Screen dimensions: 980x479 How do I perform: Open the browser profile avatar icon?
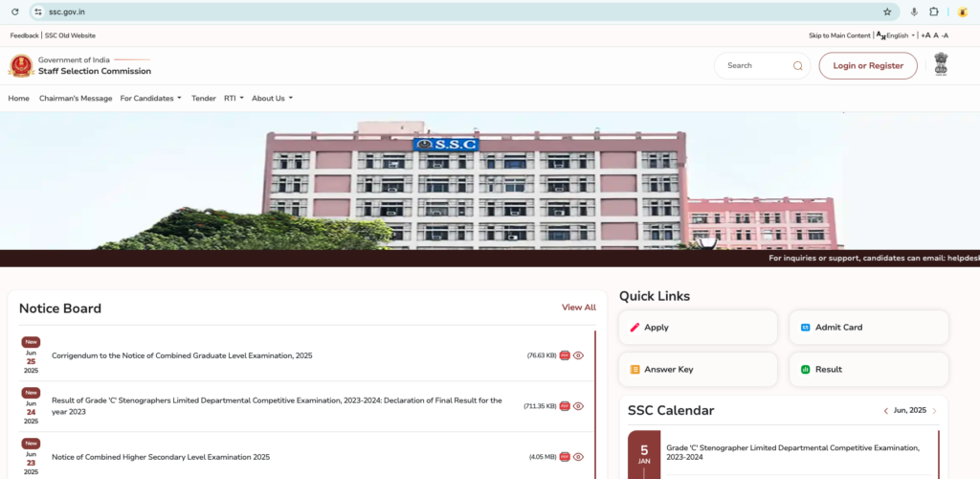coord(963,11)
